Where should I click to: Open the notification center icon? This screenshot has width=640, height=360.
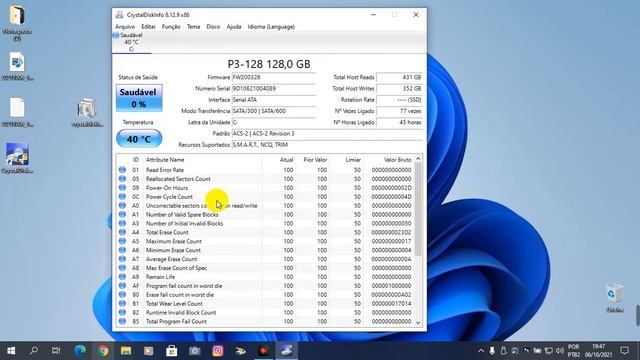pos(624,351)
